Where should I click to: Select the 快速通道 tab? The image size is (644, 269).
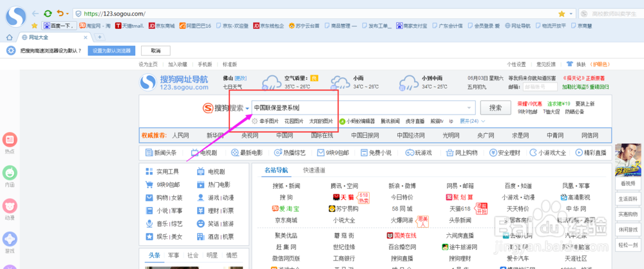[314, 170]
